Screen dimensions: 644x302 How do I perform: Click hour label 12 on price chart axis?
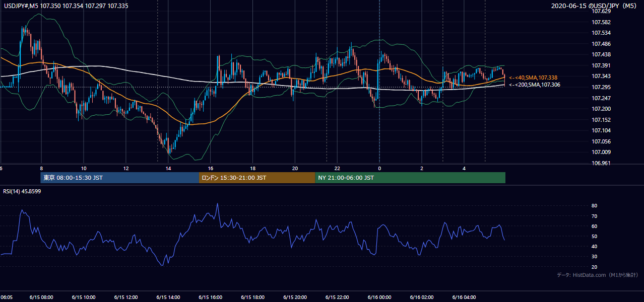click(x=126, y=169)
